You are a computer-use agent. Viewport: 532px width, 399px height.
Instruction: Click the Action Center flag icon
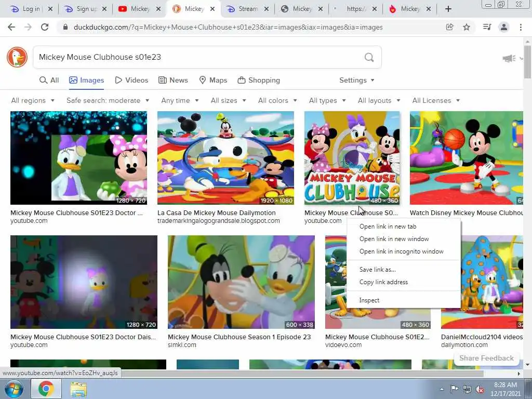[454, 389]
